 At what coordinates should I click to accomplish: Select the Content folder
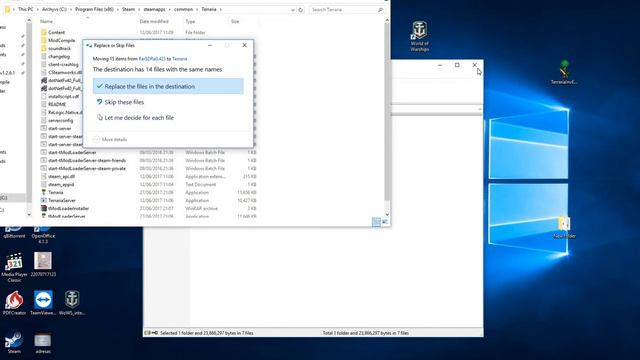[x=56, y=32]
